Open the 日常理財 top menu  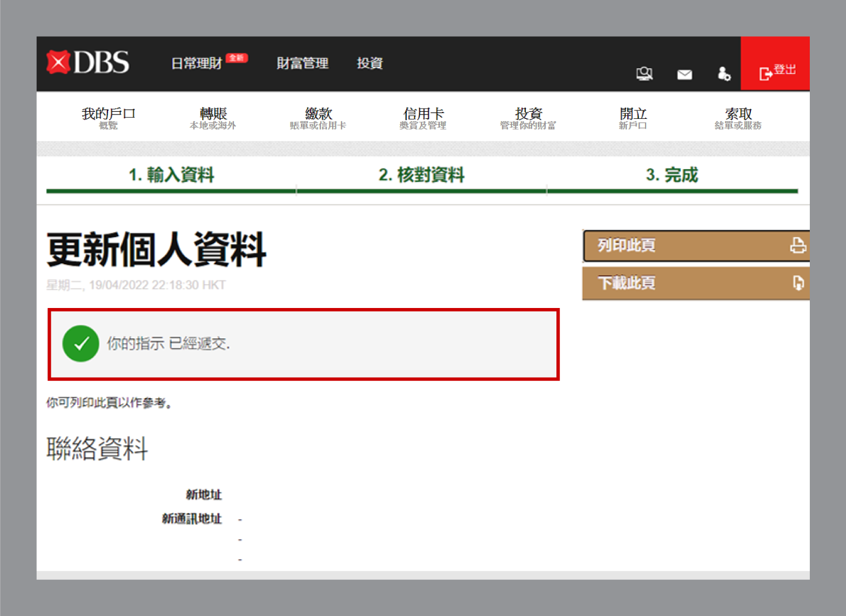pyautogui.click(x=197, y=64)
